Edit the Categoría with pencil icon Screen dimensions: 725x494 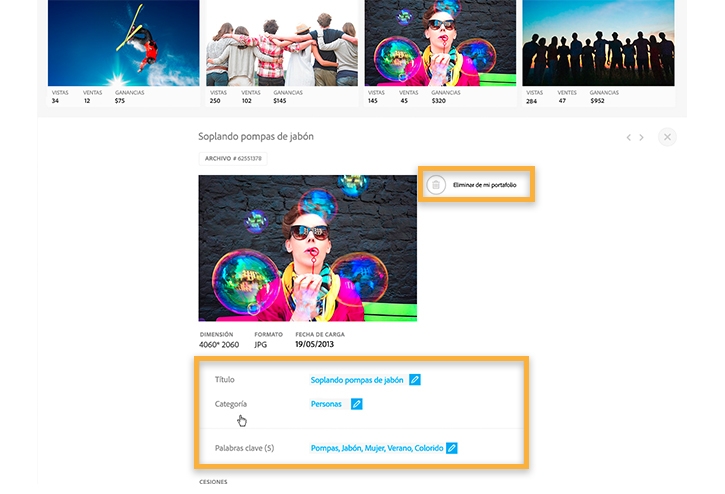click(356, 404)
